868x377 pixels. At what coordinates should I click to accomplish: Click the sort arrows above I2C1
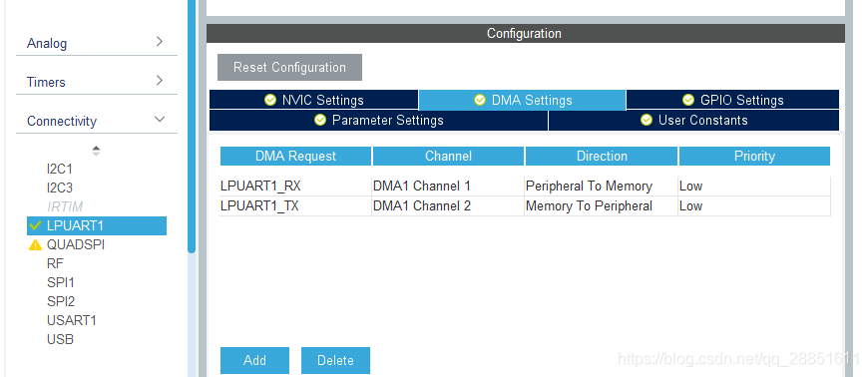(97, 151)
